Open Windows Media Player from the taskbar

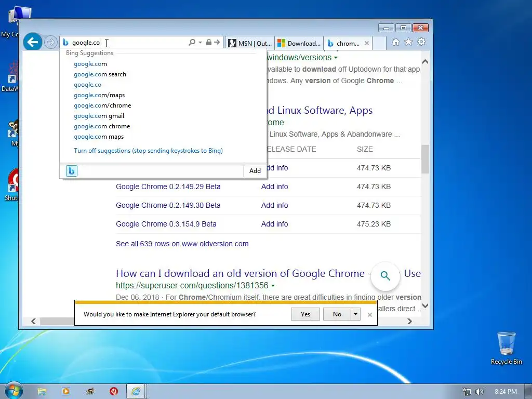pyautogui.click(x=66, y=392)
